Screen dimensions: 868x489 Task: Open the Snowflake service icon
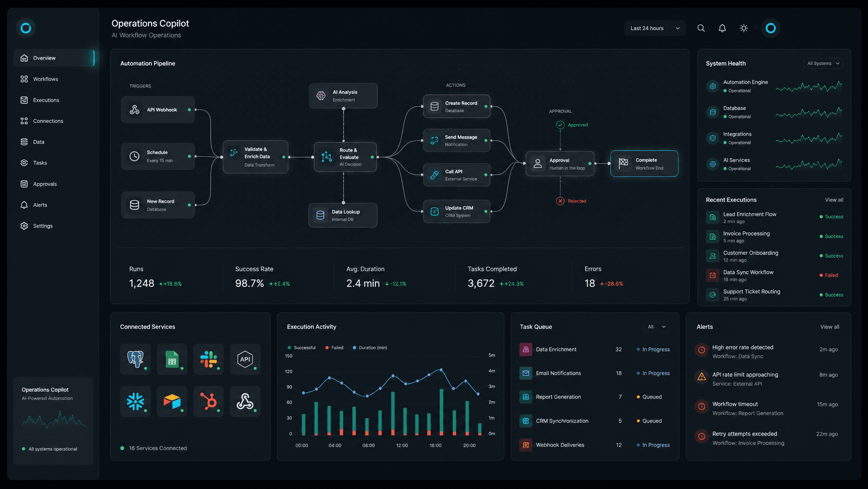[135, 401]
